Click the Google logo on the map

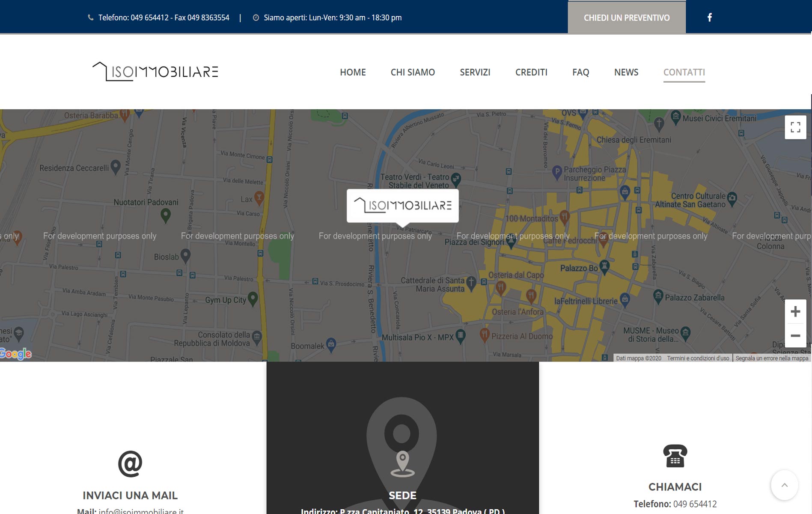[x=16, y=353]
